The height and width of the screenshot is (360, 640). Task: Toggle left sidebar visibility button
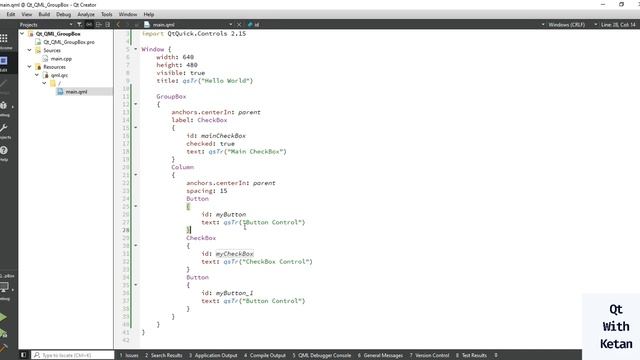[x=23, y=355]
